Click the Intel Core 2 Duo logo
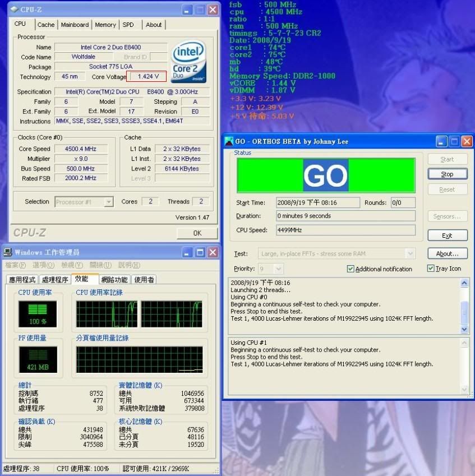This screenshot has height=476, width=475. [x=189, y=62]
